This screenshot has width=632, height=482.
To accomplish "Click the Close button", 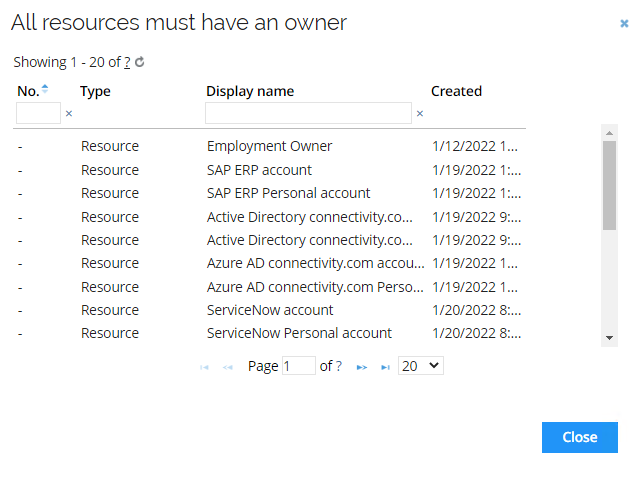I will pyautogui.click(x=580, y=437).
